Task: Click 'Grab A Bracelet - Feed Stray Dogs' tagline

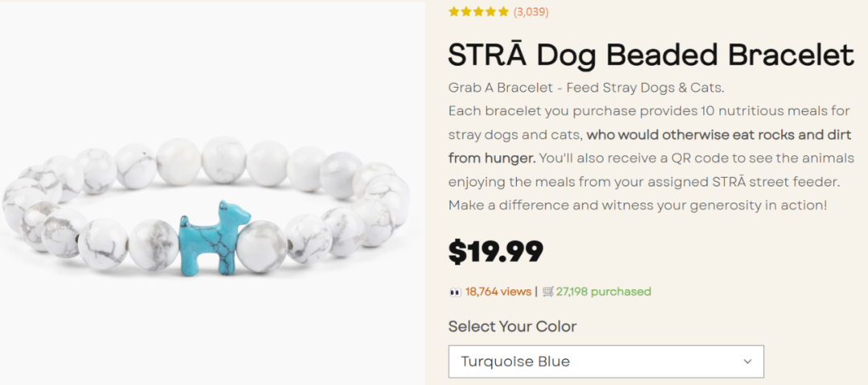Action: pos(561,88)
